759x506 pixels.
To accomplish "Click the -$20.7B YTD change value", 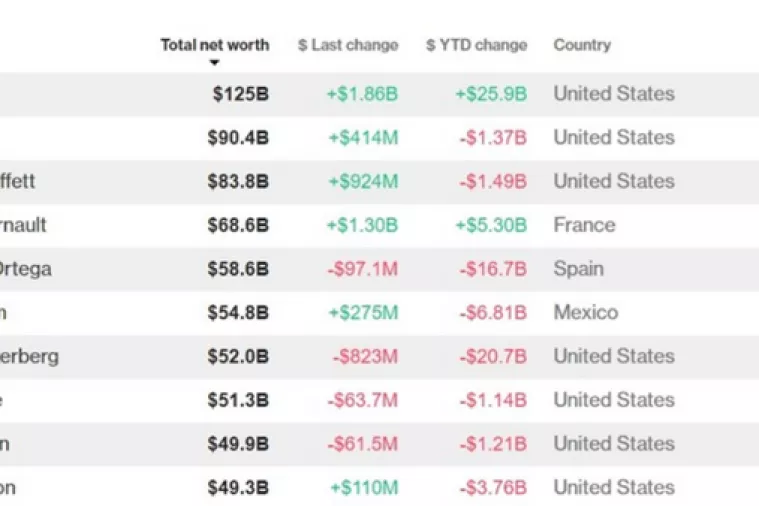I will [x=493, y=357].
